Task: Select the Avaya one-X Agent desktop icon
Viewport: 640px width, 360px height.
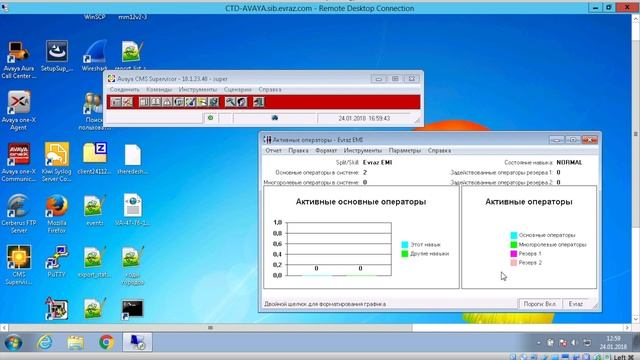Action: click(18, 111)
